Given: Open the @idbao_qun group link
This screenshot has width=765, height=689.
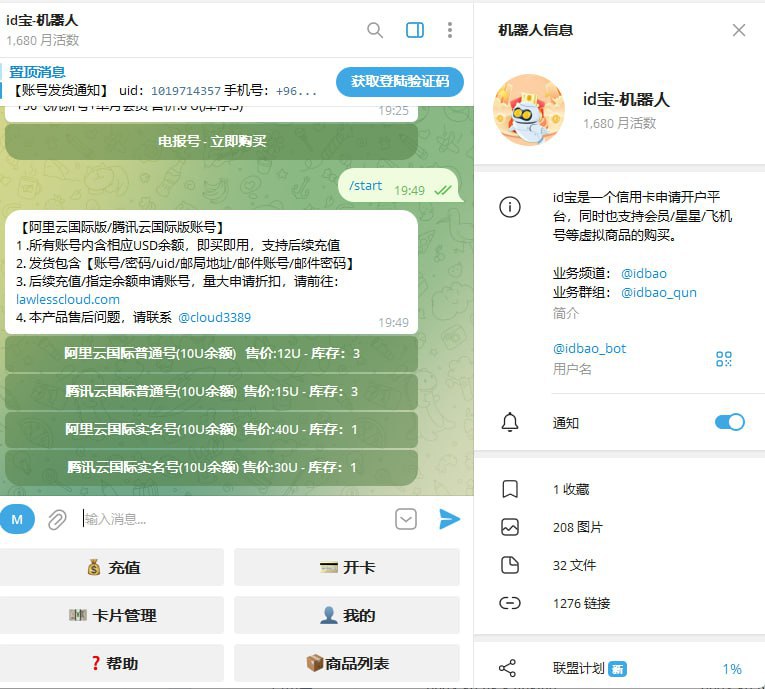Looking at the screenshot, I should (659, 292).
